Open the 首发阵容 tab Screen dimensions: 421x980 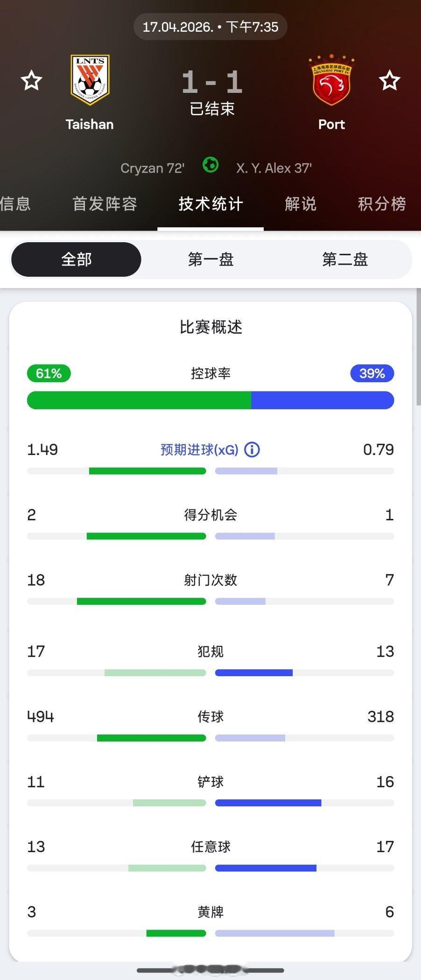pyautogui.click(x=105, y=204)
